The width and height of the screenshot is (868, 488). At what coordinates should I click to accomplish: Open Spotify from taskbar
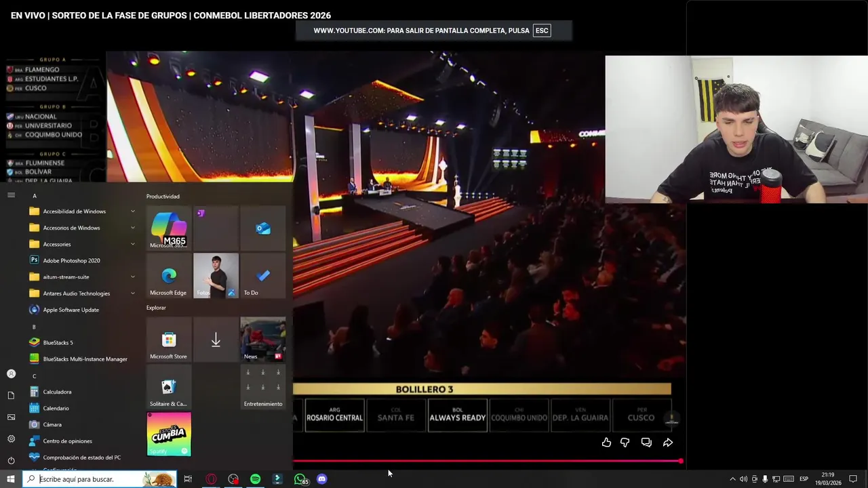pos(255,479)
